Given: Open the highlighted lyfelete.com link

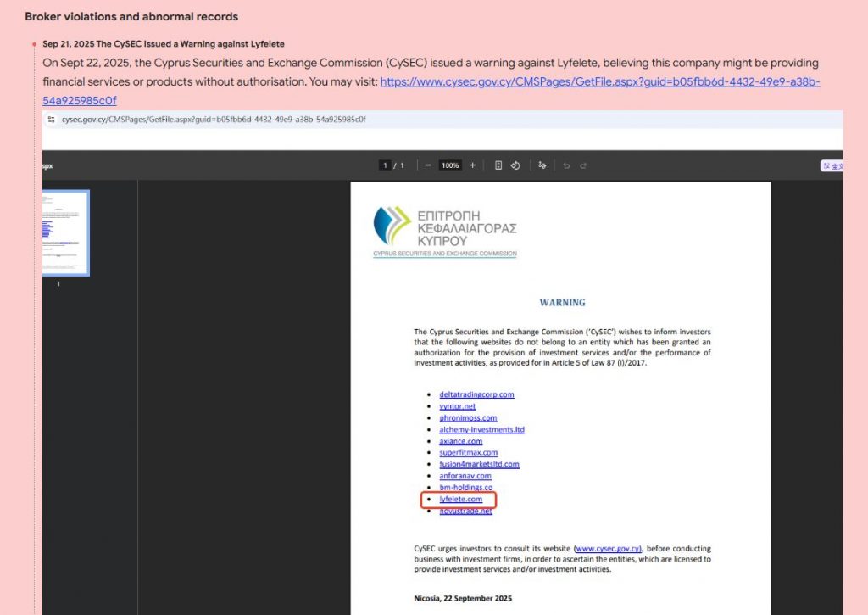Looking at the screenshot, I should click(x=460, y=500).
